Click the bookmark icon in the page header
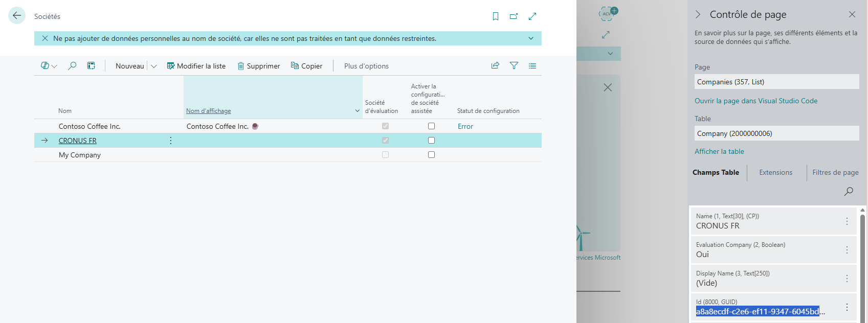The height and width of the screenshot is (323, 868). tap(495, 16)
